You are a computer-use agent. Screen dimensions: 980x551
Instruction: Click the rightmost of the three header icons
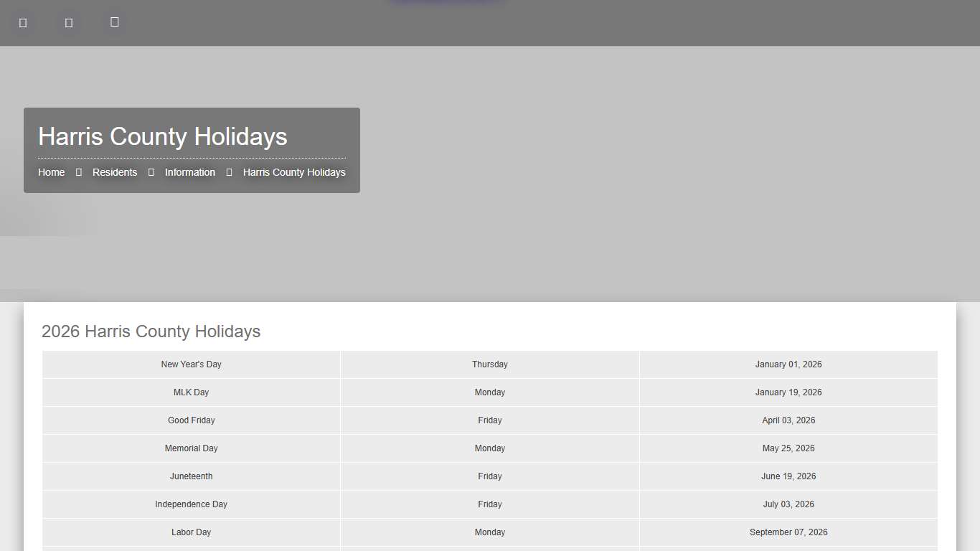(x=115, y=22)
